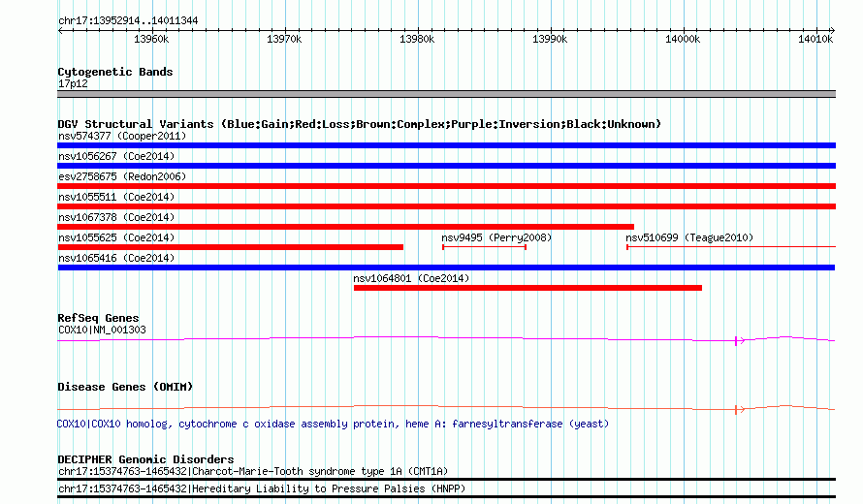Screen dimensions: 863x504
Task: Select the 13970k ruler tick label
Action: click(284, 40)
